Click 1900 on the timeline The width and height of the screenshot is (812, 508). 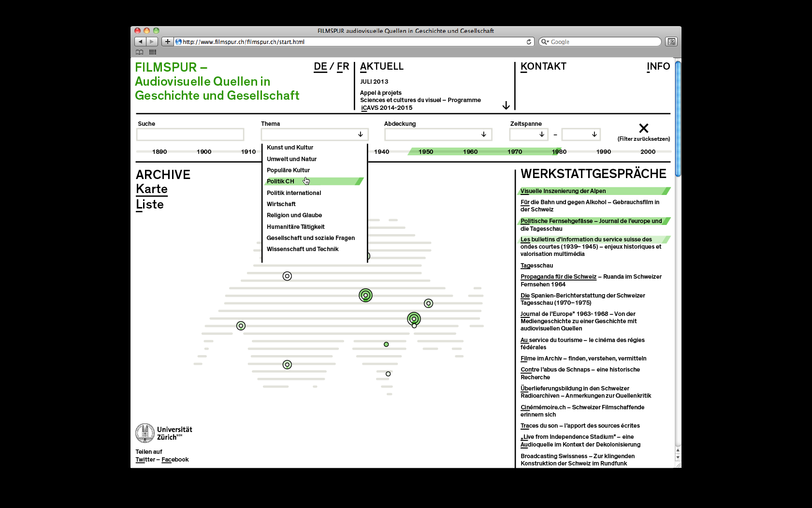click(204, 152)
